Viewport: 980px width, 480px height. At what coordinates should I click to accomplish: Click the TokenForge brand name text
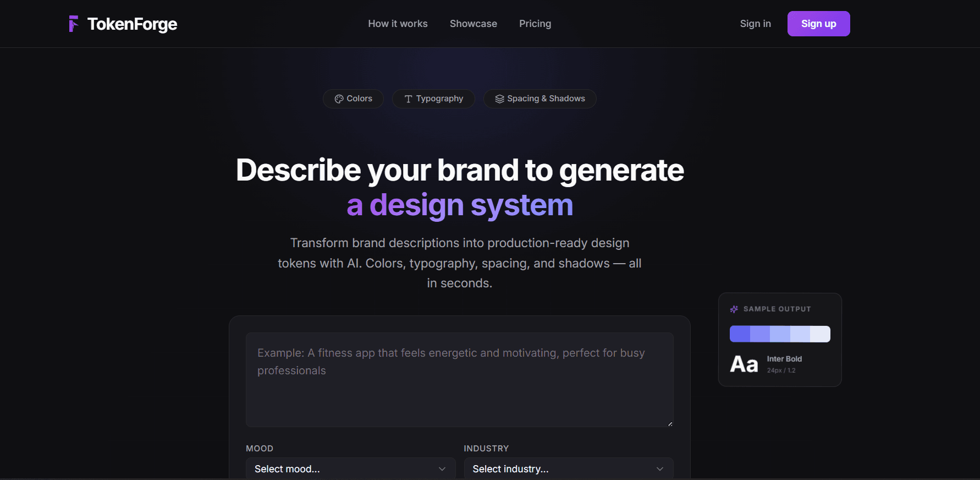(132, 24)
